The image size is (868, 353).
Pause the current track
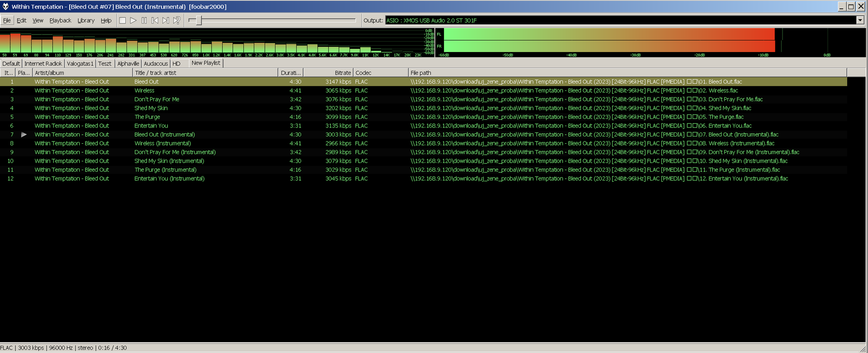(144, 20)
